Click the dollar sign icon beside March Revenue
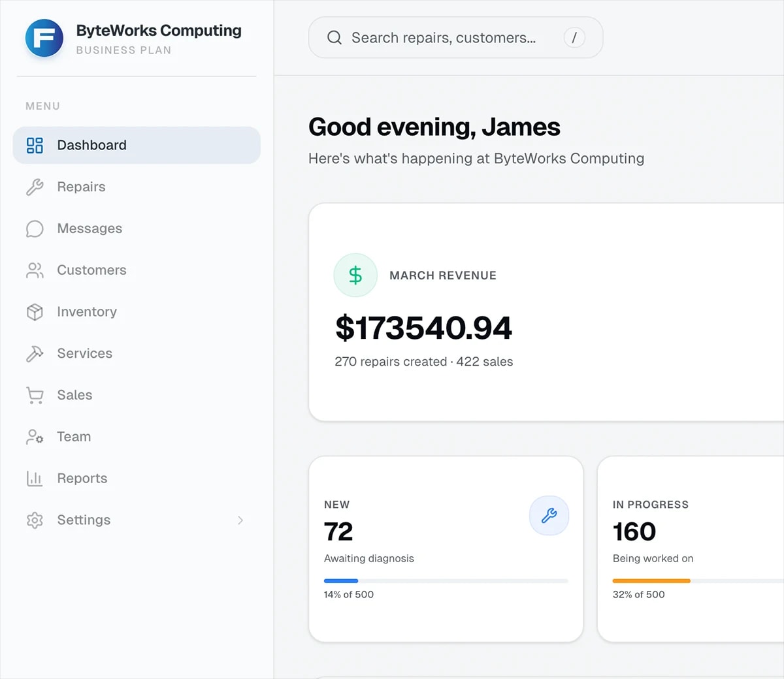784x679 pixels. [355, 275]
